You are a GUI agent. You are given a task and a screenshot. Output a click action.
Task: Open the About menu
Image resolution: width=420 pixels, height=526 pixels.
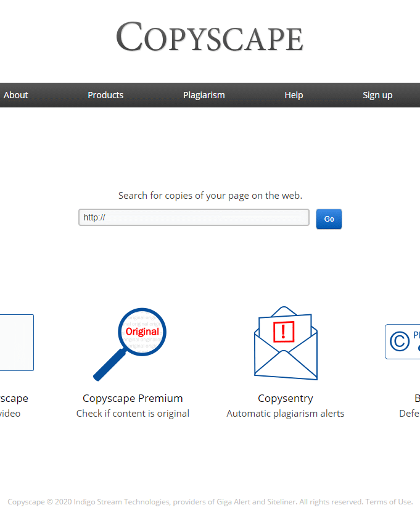pos(16,95)
